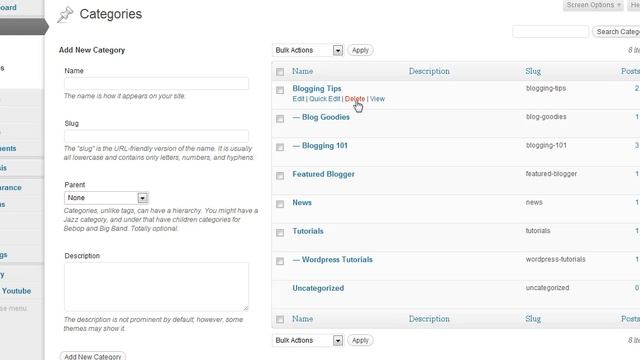640x360 pixels.
Task: Open the Blog Goodies category
Action: point(326,117)
